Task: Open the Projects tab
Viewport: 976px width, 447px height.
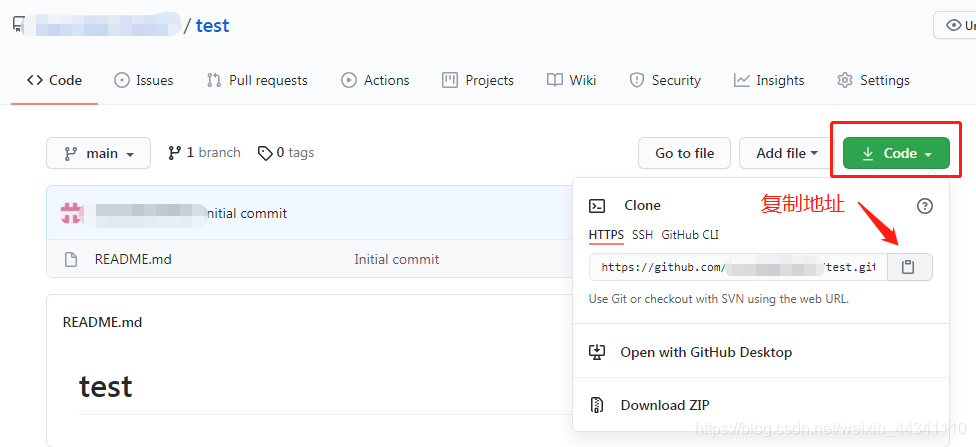Action: (478, 80)
